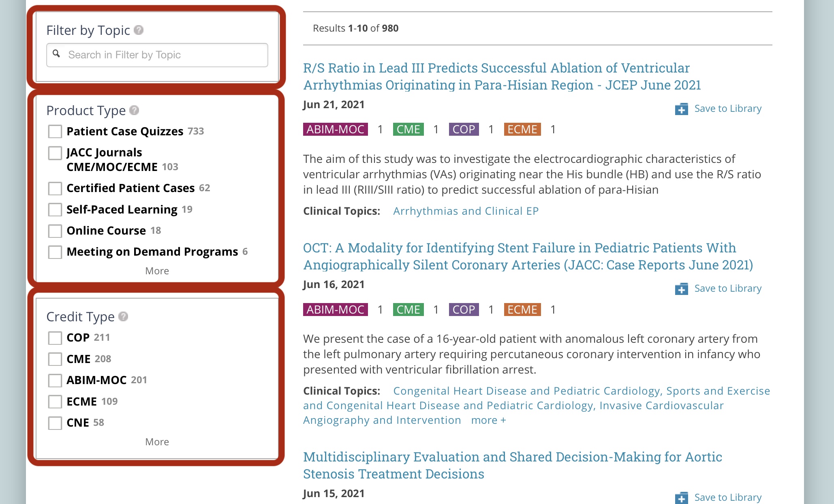Tick the ABIM-MOC credit type checkbox

tap(55, 380)
